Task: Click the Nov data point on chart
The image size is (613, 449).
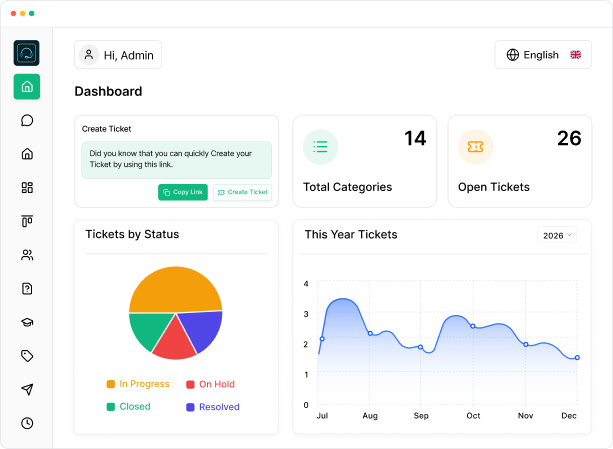Action: 526,344
